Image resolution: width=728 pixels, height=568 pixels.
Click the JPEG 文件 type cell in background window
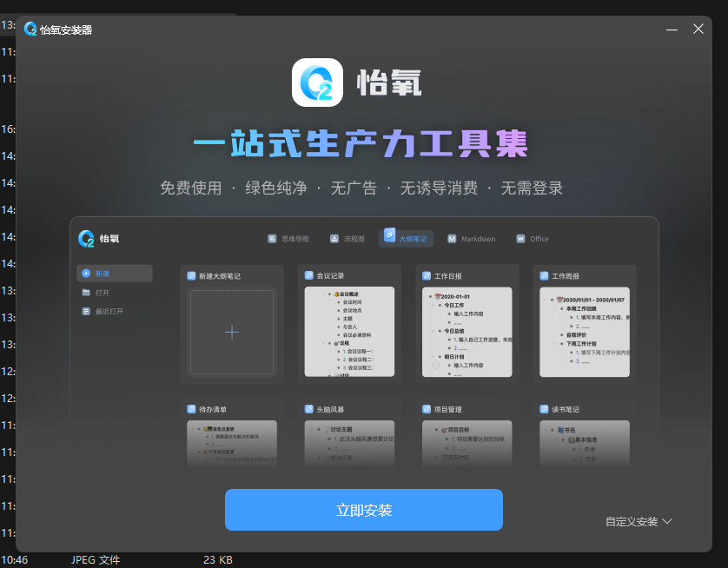coord(96,560)
